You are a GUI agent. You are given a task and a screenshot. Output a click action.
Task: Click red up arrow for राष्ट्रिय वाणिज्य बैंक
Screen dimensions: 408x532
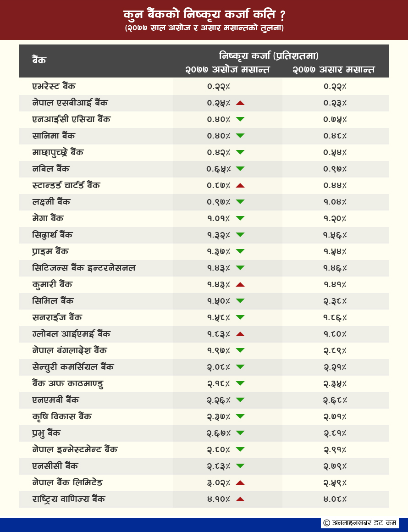tap(240, 499)
